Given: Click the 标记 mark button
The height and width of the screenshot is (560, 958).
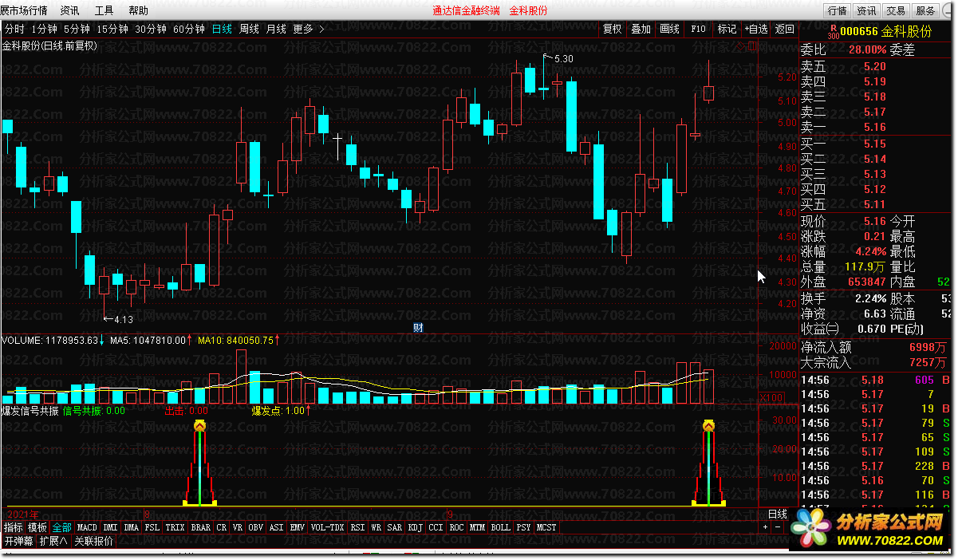Looking at the screenshot, I should (x=727, y=29).
